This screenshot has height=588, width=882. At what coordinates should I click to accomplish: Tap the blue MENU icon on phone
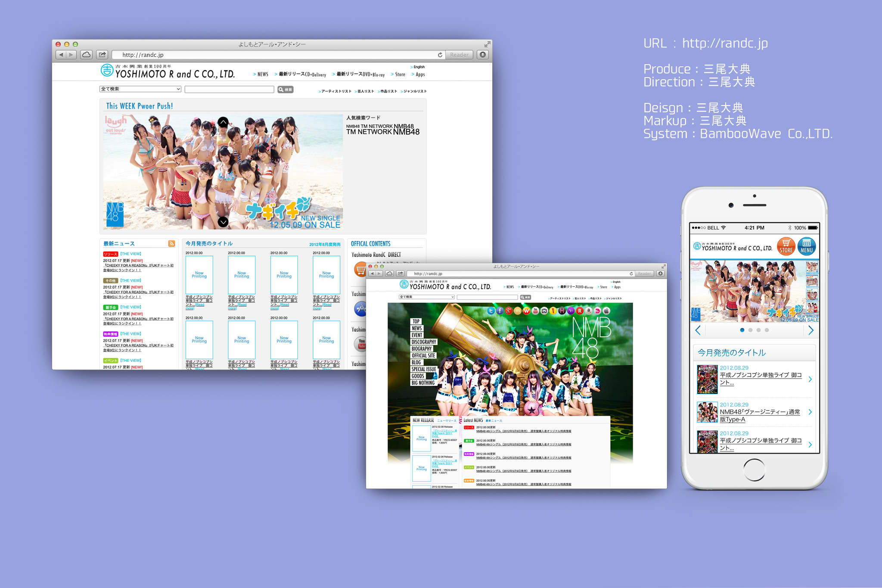pyautogui.click(x=806, y=246)
